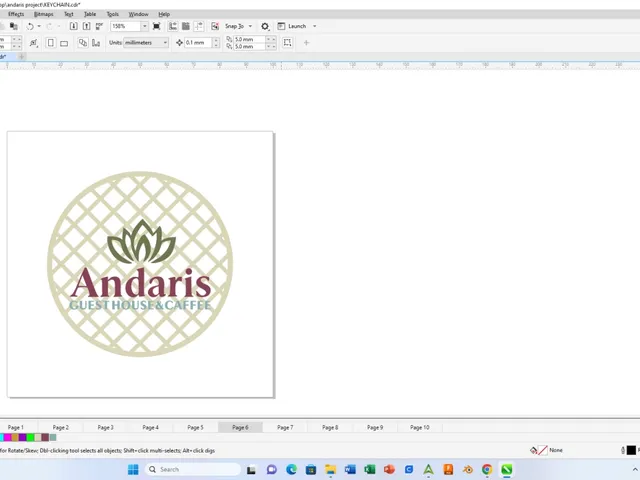This screenshot has height=480, width=640.
Task: Click the Quick customize plus icon
Action: pos(306,42)
